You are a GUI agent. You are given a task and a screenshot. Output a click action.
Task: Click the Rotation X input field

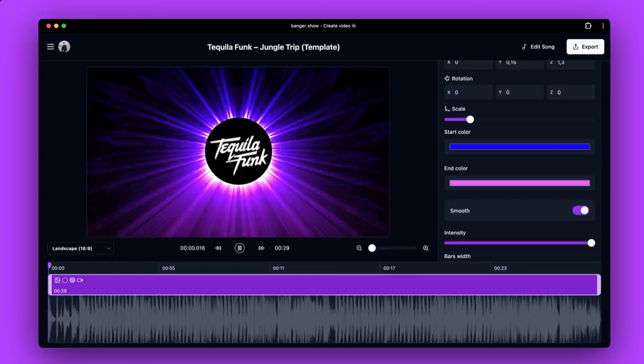click(468, 92)
